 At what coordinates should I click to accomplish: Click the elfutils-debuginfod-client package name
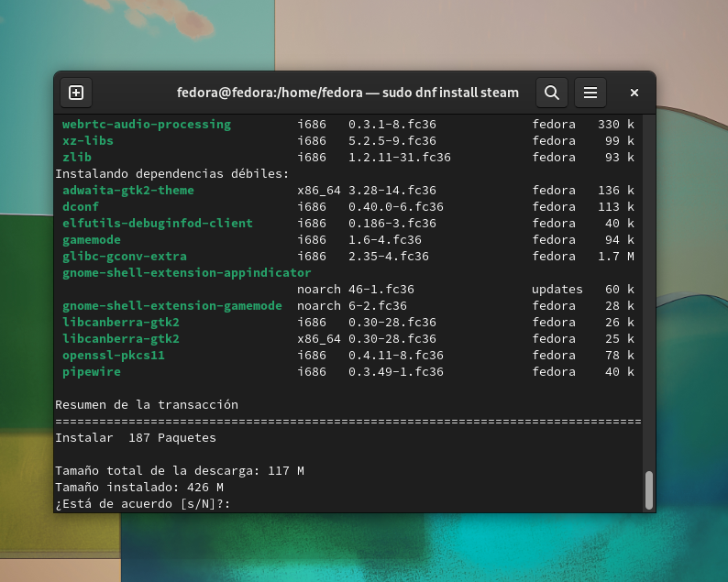[158, 224]
